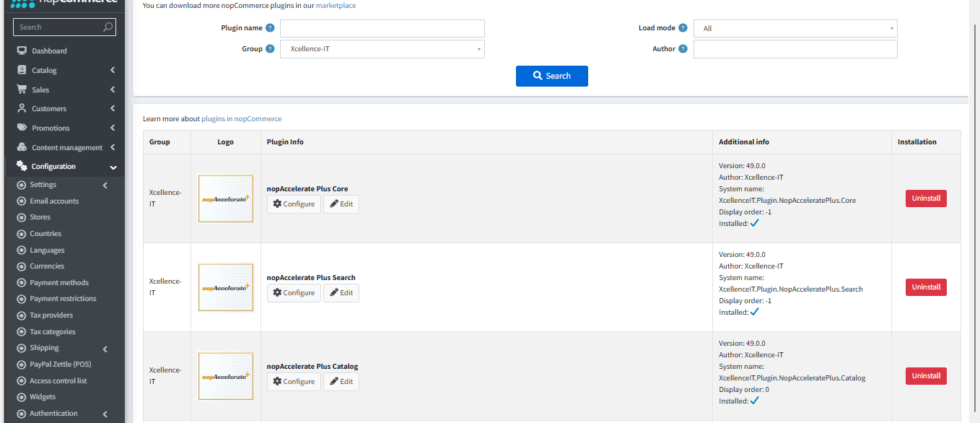The image size is (980, 423).
Task: Collapse the Configuration menu section
Action: click(x=113, y=167)
